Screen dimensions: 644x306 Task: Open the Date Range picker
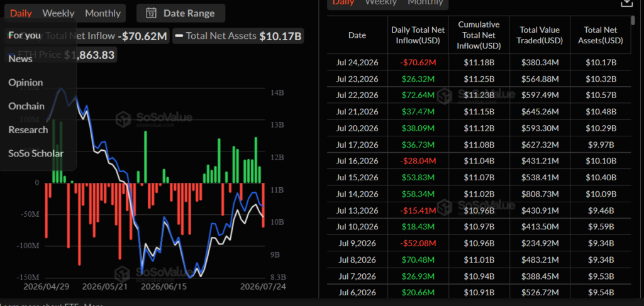pos(180,13)
